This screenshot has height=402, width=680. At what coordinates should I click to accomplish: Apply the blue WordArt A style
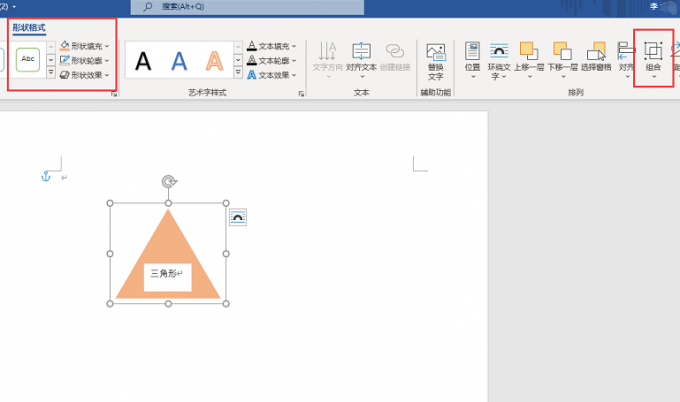pos(179,61)
